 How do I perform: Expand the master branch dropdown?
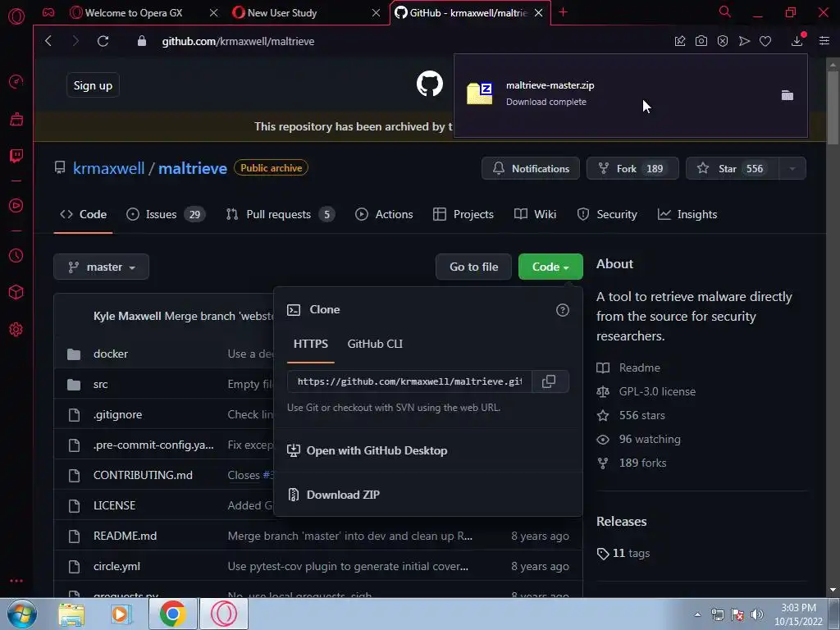tap(101, 267)
